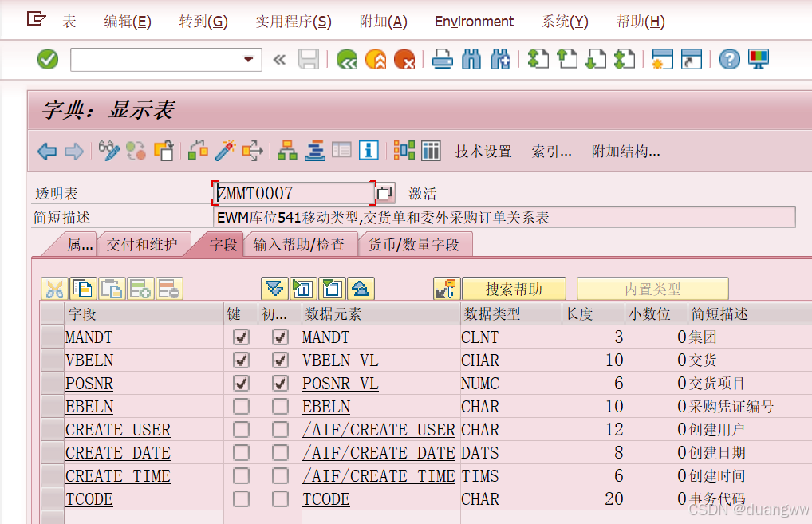Toggle the key checkbox for EBELN
This screenshot has height=524, width=812.
(x=241, y=407)
